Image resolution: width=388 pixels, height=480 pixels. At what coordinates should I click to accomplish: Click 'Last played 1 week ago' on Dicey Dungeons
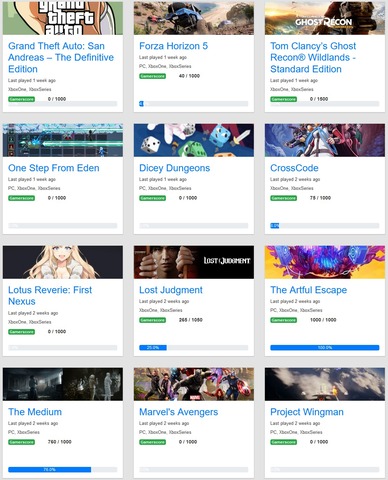pyautogui.click(x=163, y=179)
